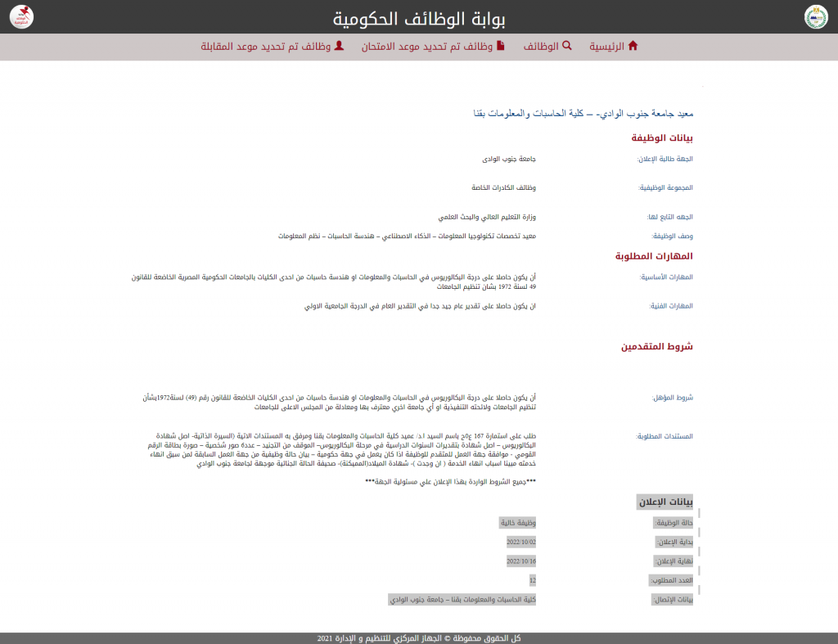Viewport: 838px width, 644px height.
Task: Select the شروط المتقدمين section heading
Action: pos(656,346)
